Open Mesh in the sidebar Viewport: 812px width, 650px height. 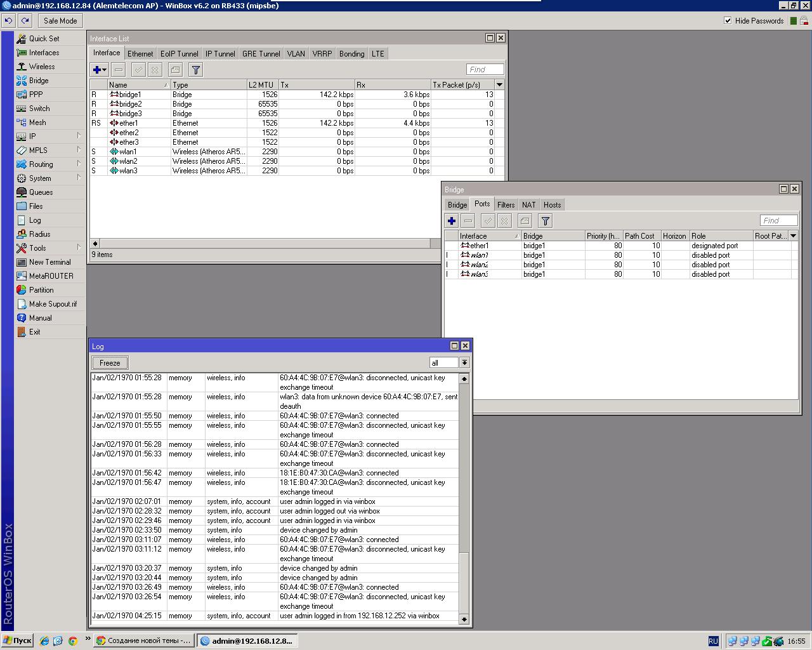point(37,123)
